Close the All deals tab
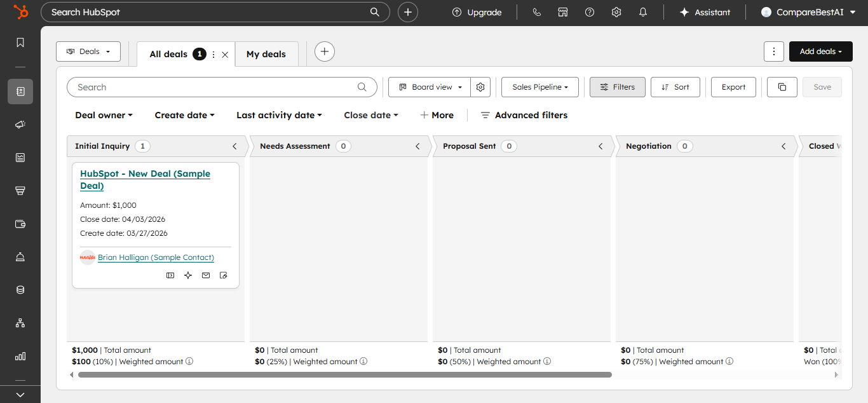The height and width of the screenshot is (403, 868). [225, 55]
